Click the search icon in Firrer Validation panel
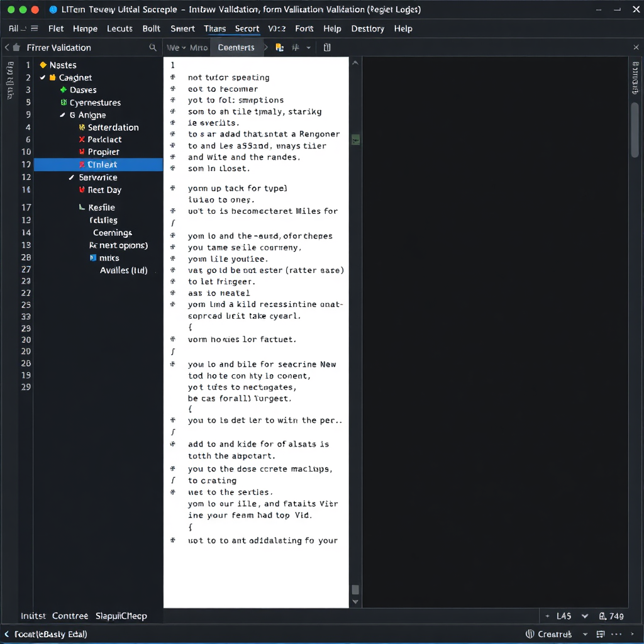 [152, 48]
